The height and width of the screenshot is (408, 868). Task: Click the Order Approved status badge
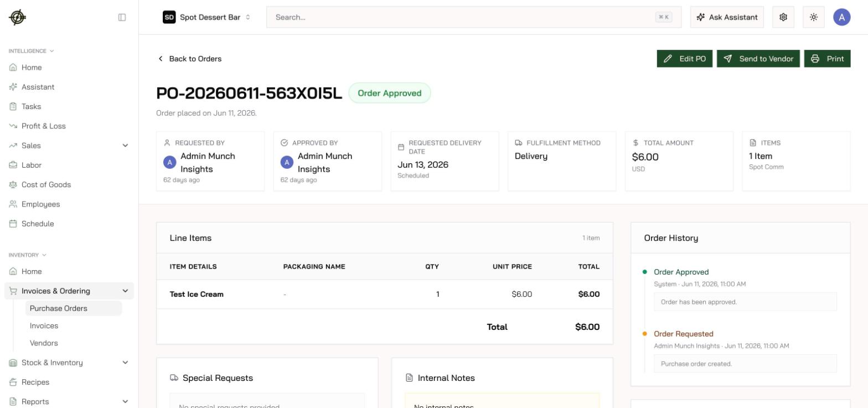[x=390, y=93]
